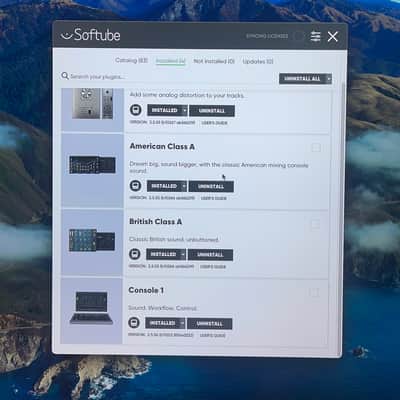Uninstall Console 1
This screenshot has height=400, width=400.
tap(210, 323)
